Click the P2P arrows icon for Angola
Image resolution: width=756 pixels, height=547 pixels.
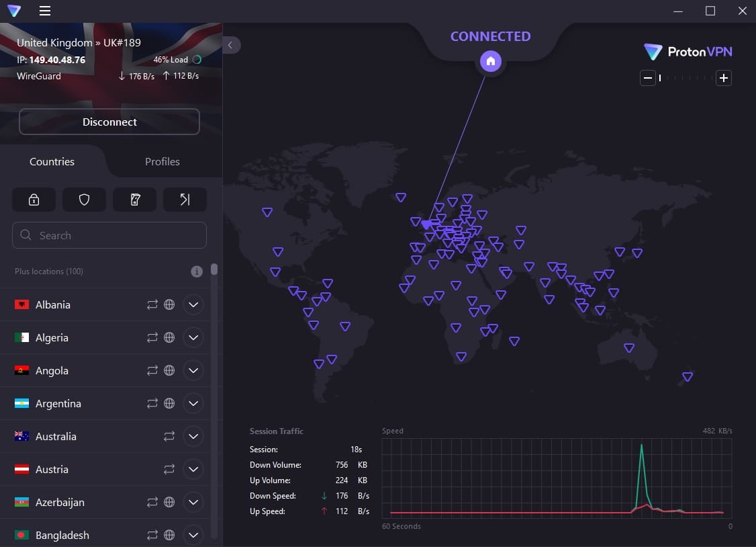[152, 370]
